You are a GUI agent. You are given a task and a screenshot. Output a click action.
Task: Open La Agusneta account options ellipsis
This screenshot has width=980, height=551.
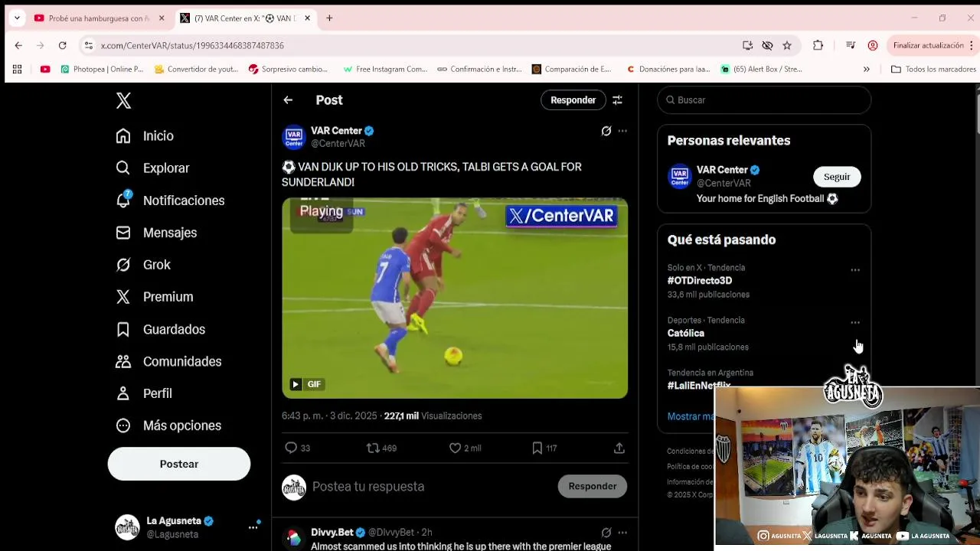tap(253, 527)
